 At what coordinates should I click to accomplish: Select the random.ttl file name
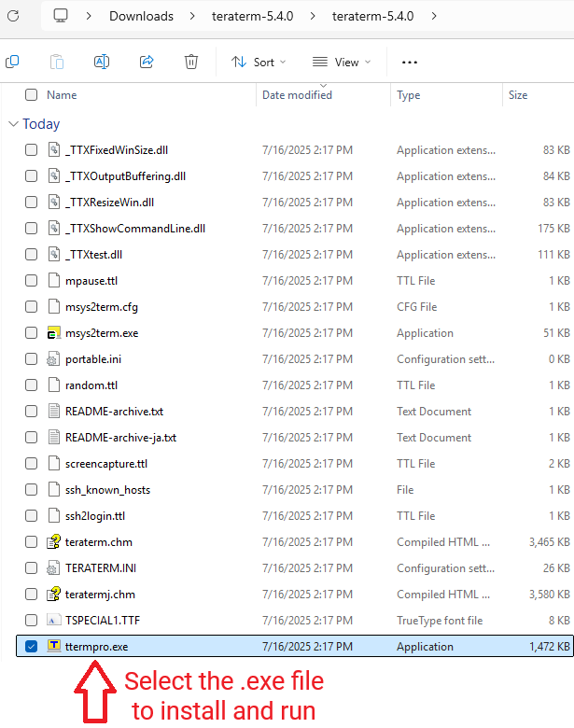click(91, 385)
